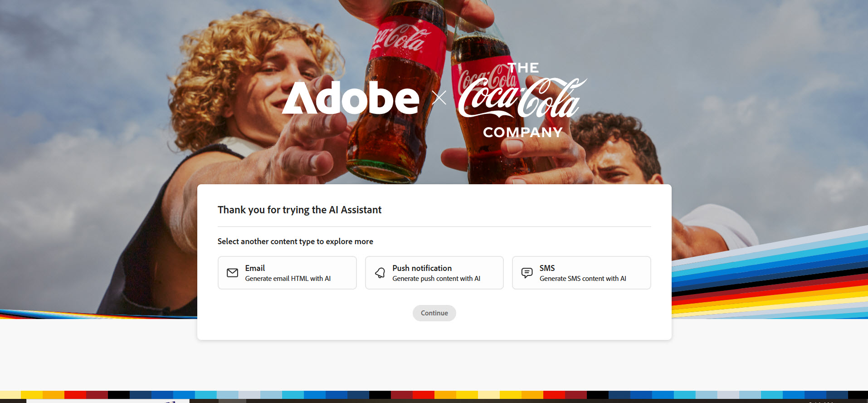Viewport: 868px width, 403px height.
Task: Click the word THE above Coca-Cola logo
Action: 523,68
